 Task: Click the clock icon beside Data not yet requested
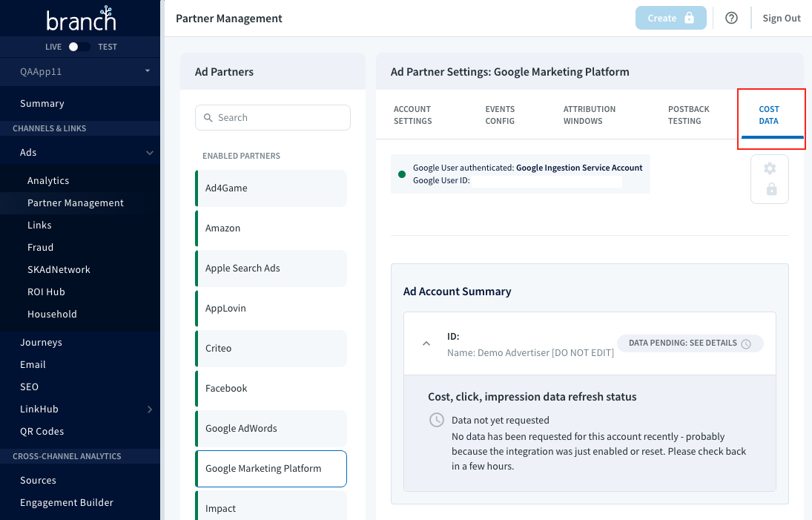pos(437,420)
